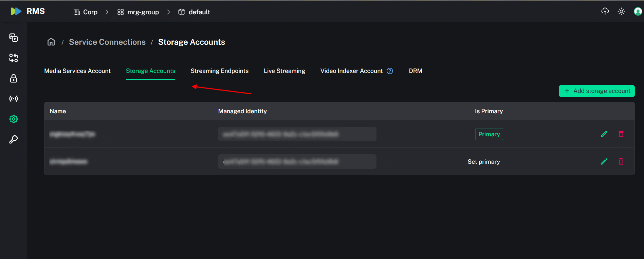The width and height of the screenshot is (644, 259).
Task: Open the media library sidebar icon
Action: pyautogui.click(x=14, y=38)
